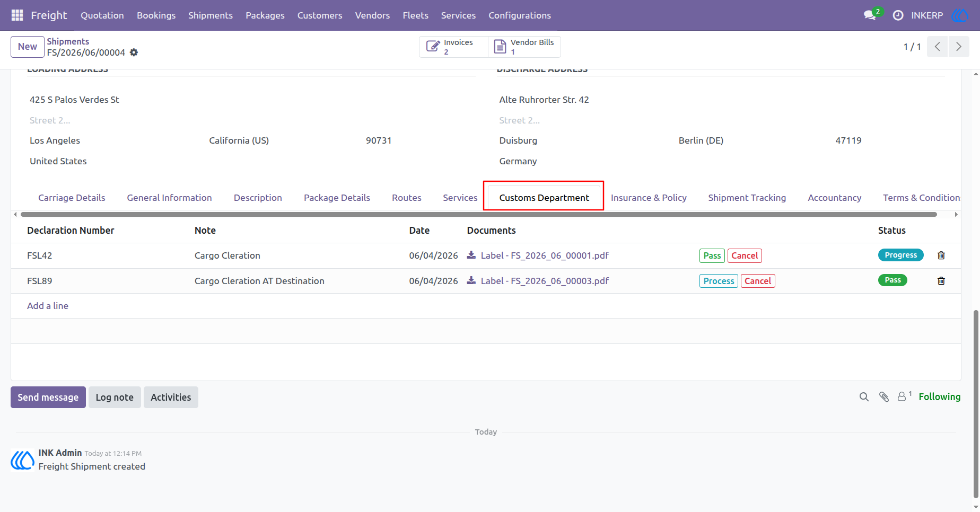Switch to Routes tab
The height and width of the screenshot is (512, 980).
click(407, 198)
